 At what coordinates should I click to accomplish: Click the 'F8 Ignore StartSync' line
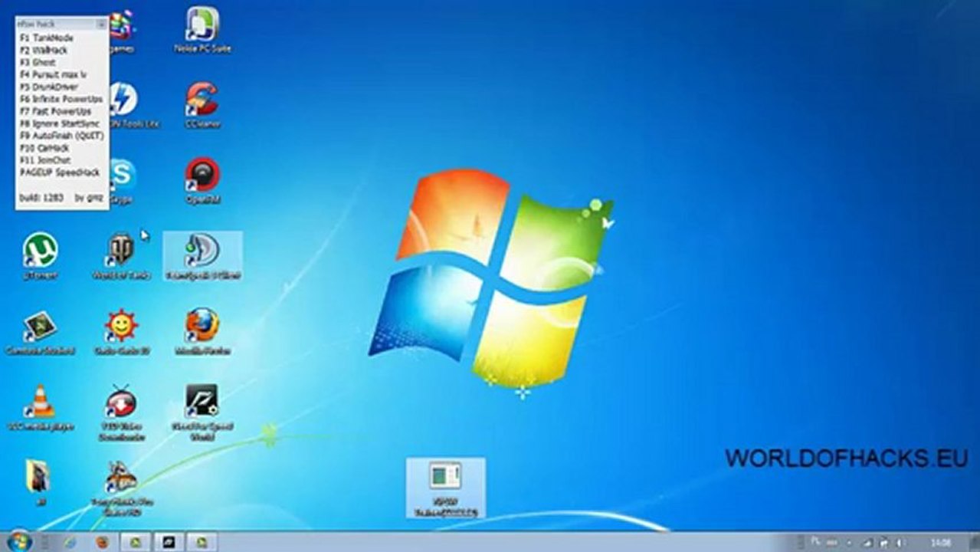click(60, 123)
